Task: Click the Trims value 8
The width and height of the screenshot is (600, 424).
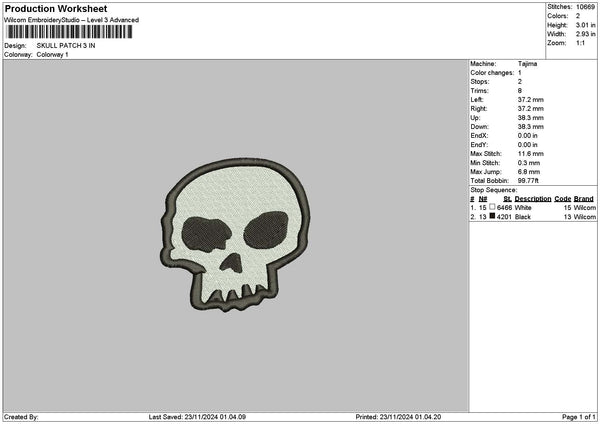Action: tap(520, 91)
